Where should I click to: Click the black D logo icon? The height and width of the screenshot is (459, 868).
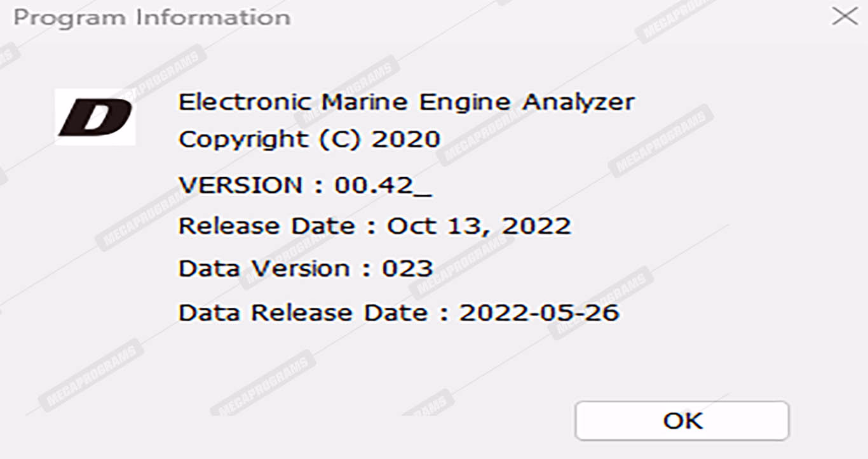95,117
